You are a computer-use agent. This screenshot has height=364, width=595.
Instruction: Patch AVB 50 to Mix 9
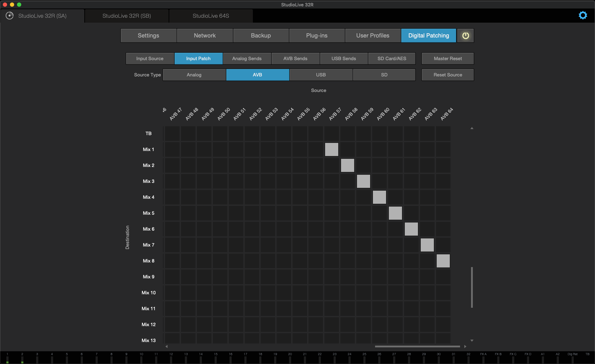tap(220, 277)
